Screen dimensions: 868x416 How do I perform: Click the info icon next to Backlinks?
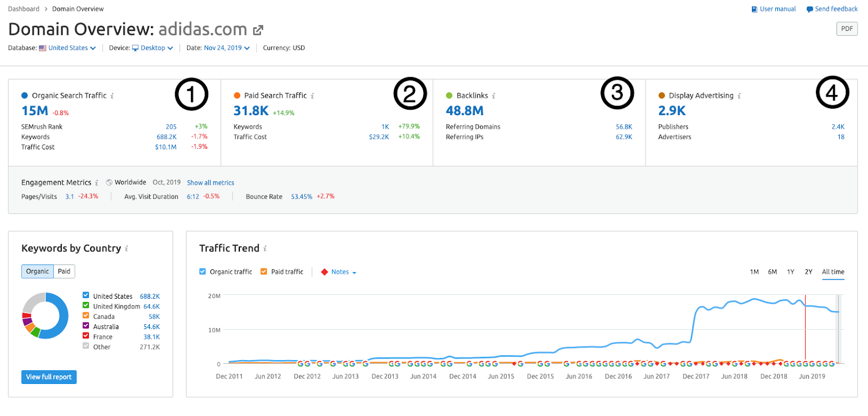coord(494,96)
